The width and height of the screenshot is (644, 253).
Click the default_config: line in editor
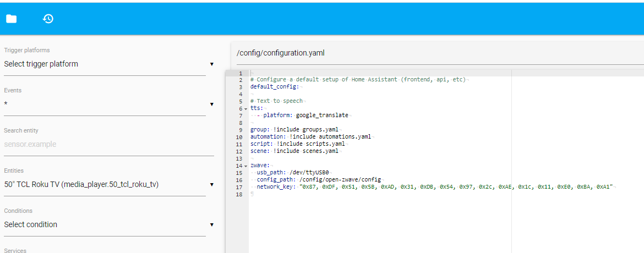pyautogui.click(x=275, y=87)
